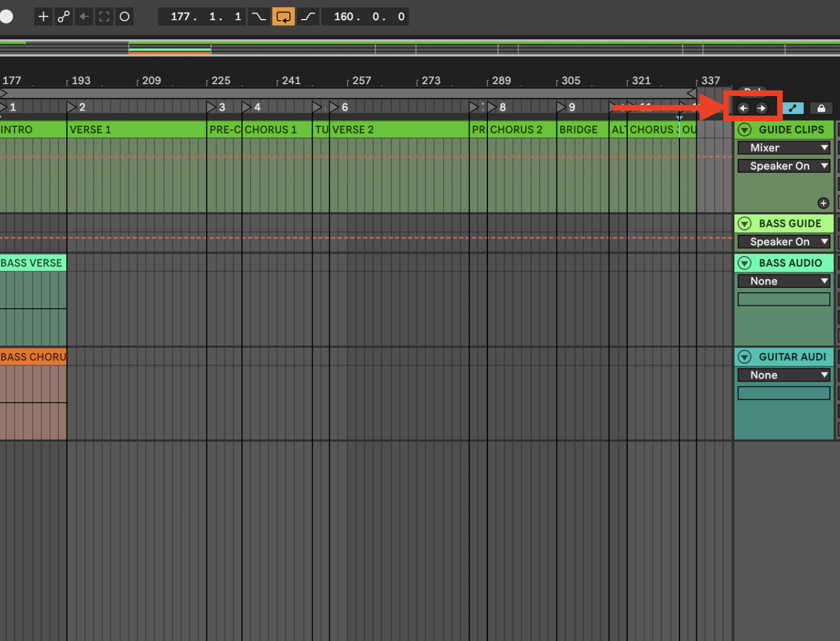This screenshot has height=641, width=840.
Task: Click the punch-in switch icon
Action: 258,17
